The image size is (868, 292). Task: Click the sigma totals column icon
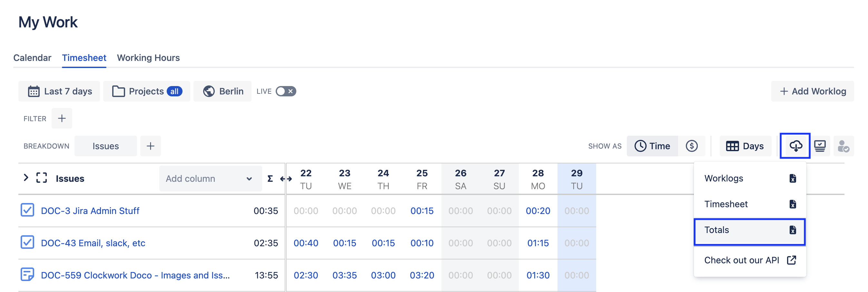[x=270, y=179]
